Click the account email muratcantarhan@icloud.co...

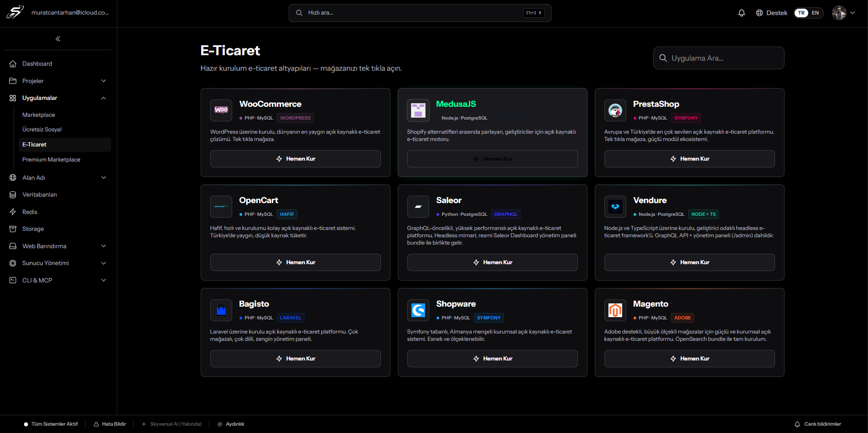pos(70,13)
